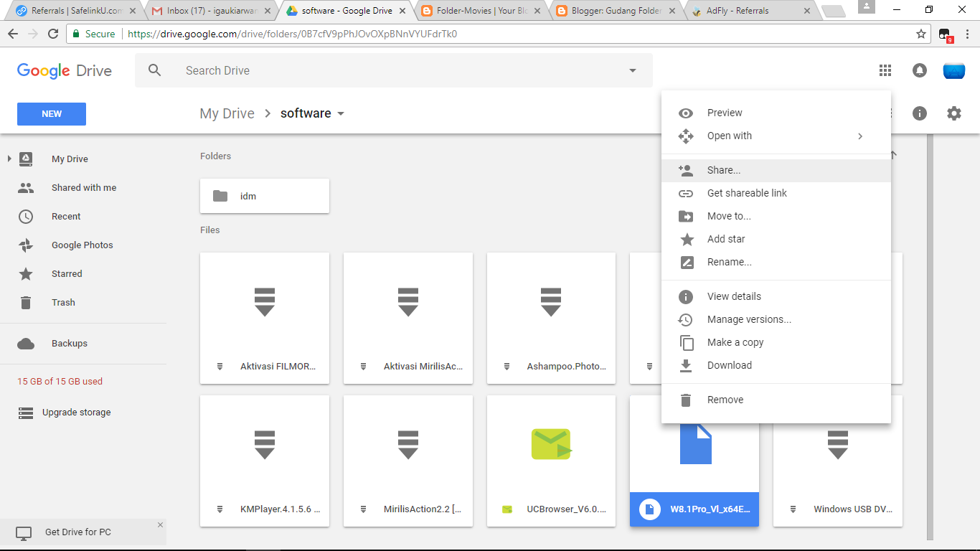Toggle the details info icon in toolbar

pos(919,113)
